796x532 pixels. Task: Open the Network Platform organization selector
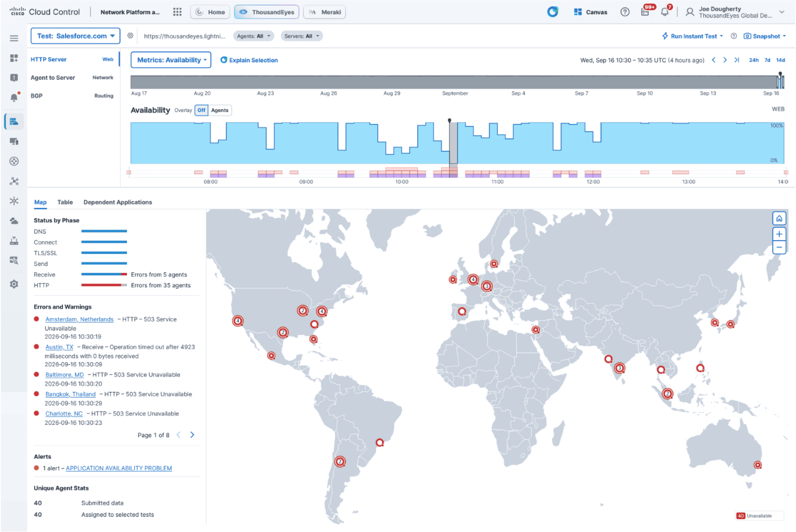tap(130, 12)
